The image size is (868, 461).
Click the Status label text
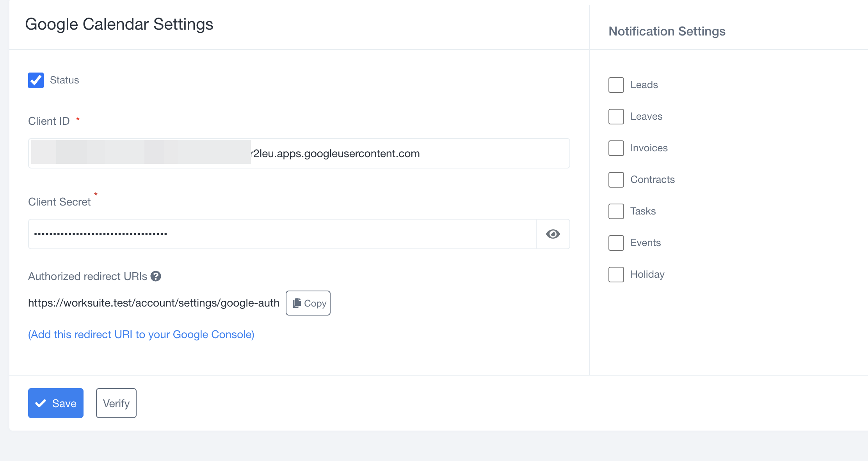pyautogui.click(x=64, y=80)
